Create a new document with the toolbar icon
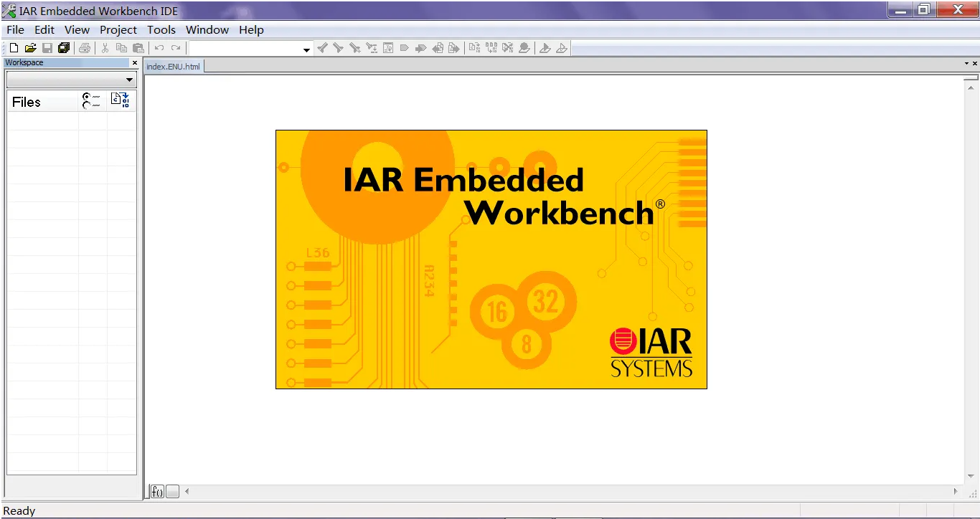This screenshot has height=519, width=980. point(14,48)
